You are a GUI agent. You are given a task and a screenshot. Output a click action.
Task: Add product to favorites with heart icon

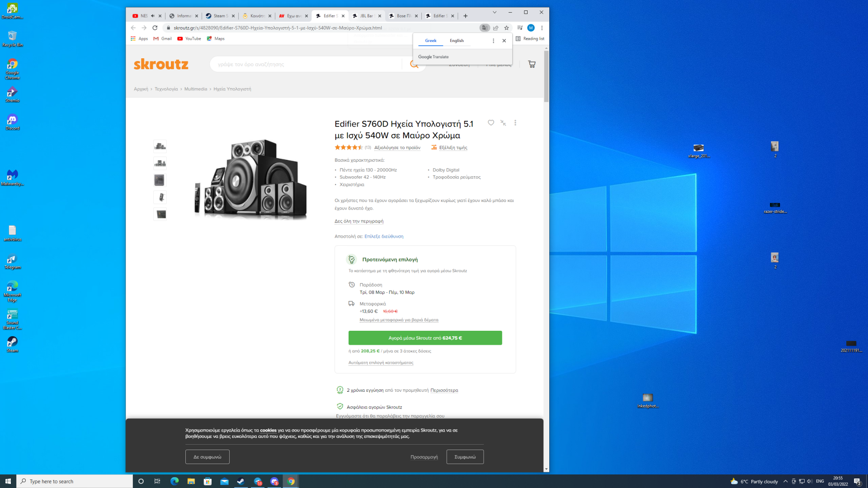click(491, 123)
